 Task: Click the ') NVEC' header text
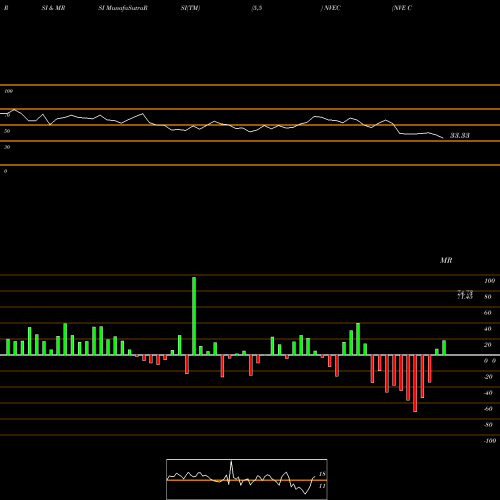pyautogui.click(x=331, y=8)
